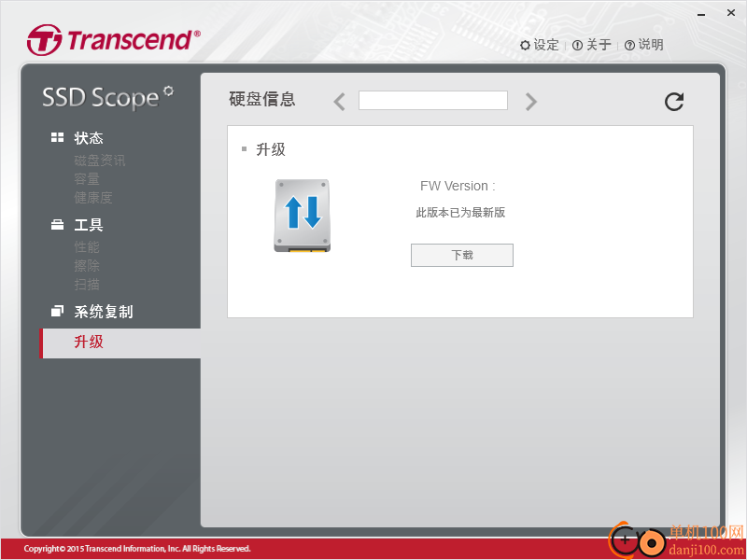Close the SSD Scope window
This screenshot has height=560, width=747.
click(x=731, y=13)
